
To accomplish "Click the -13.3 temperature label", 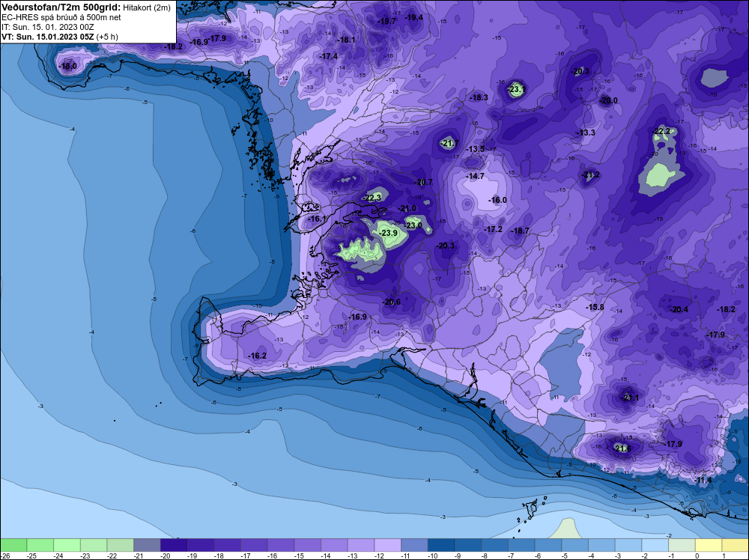I will coord(586,133).
